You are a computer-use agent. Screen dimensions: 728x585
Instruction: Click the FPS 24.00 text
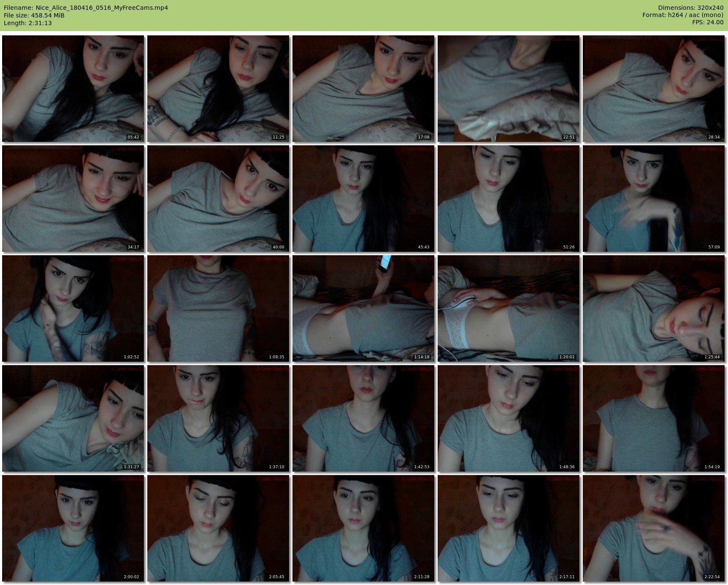click(x=708, y=23)
